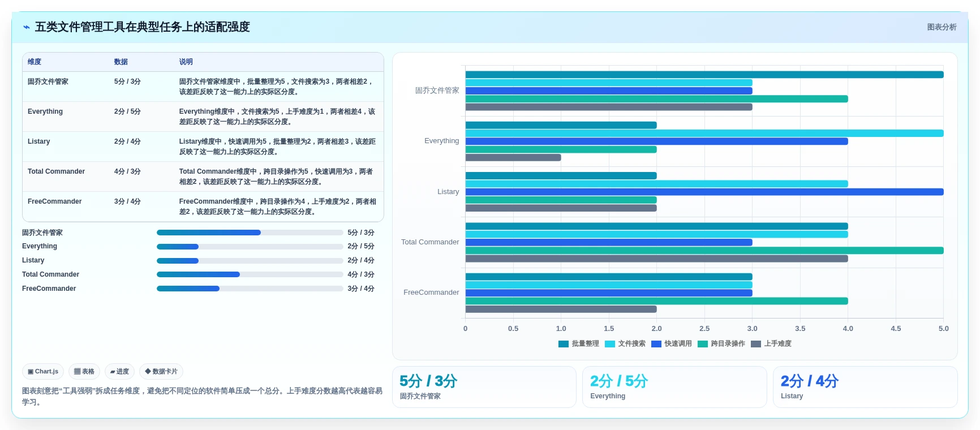Click the blue logo icon beside the title
Image resolution: width=980 pixels, height=430 pixels.
tap(26, 27)
